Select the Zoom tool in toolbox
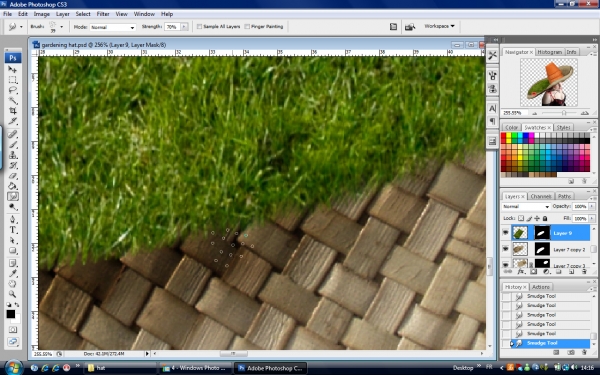The height and width of the screenshot is (375, 600). tap(13, 294)
